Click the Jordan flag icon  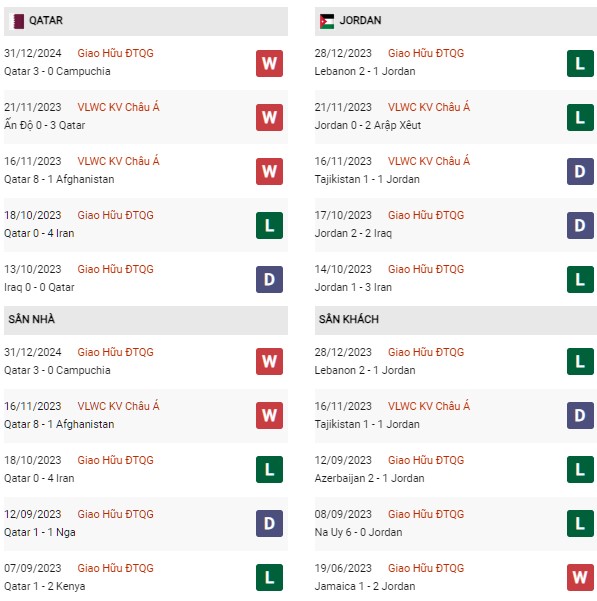point(327,21)
